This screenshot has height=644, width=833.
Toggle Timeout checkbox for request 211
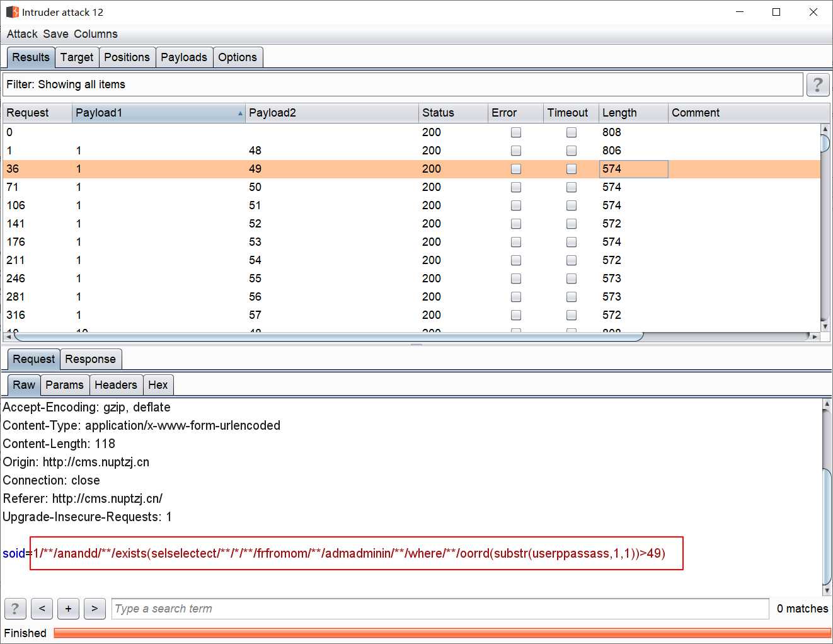[x=572, y=260]
